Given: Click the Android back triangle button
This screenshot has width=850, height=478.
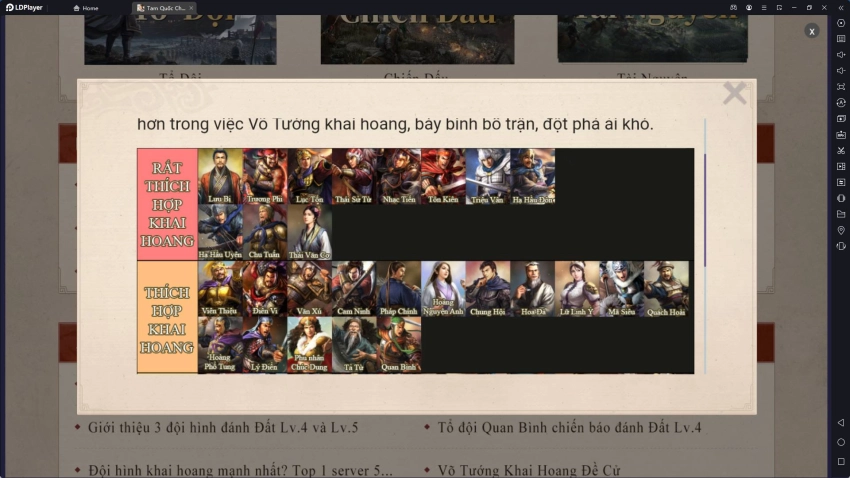Looking at the screenshot, I should 841,423.
